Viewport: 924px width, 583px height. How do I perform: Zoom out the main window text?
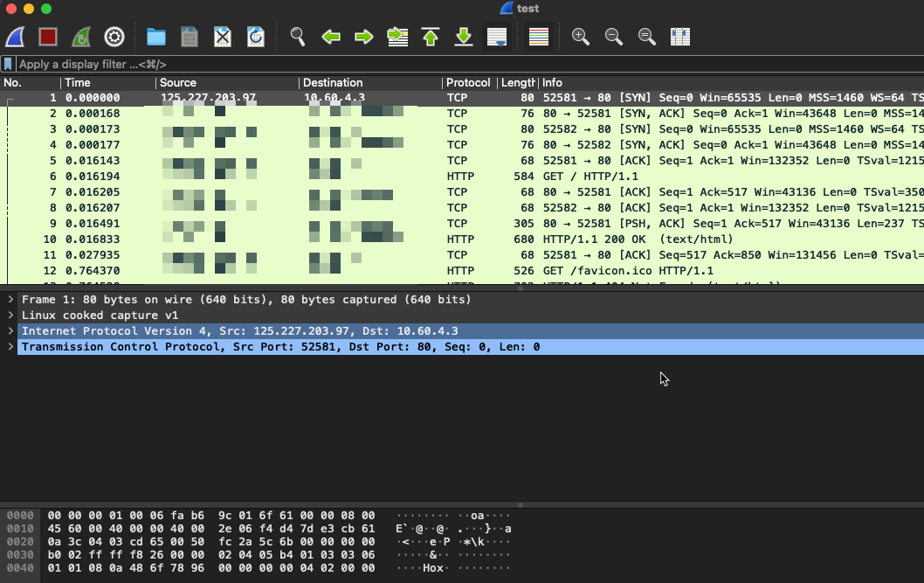point(613,37)
